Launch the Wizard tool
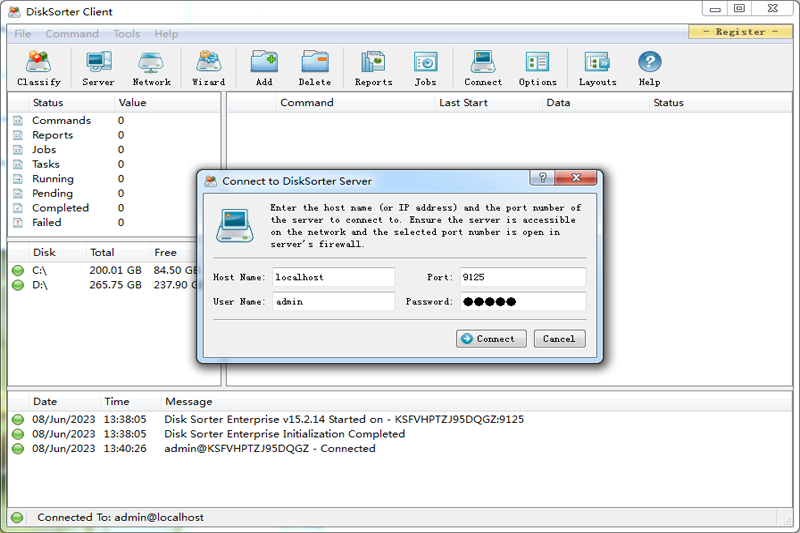 click(x=208, y=68)
